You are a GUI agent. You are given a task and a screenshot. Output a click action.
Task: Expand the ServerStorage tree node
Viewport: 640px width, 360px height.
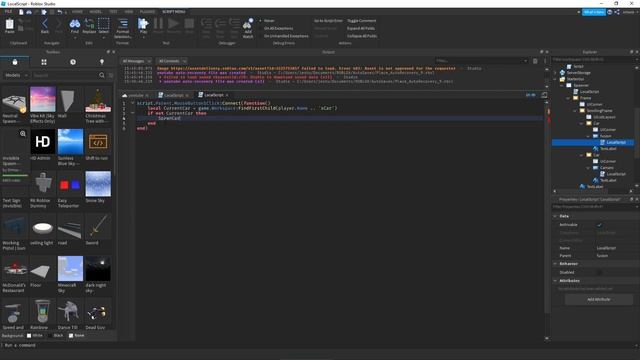555,73
